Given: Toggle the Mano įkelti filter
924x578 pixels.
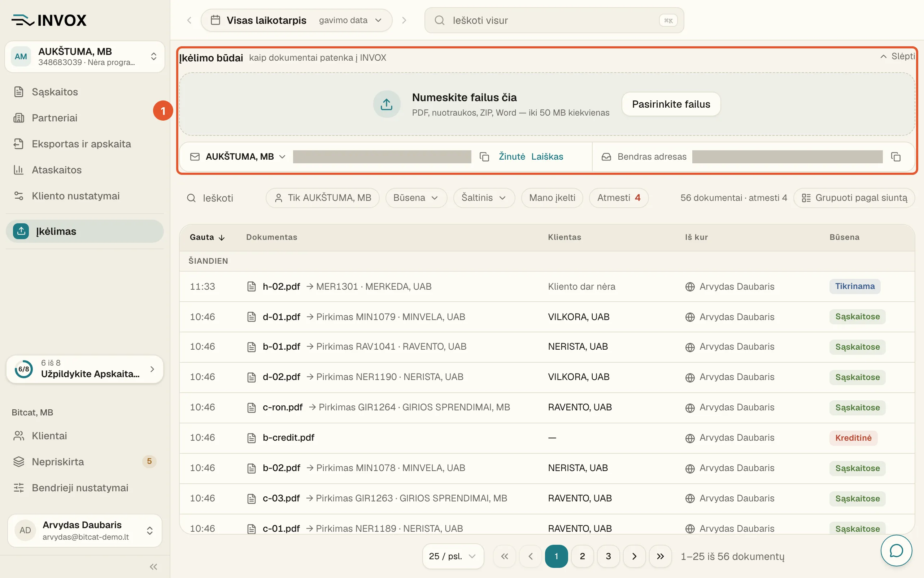Looking at the screenshot, I should point(552,198).
